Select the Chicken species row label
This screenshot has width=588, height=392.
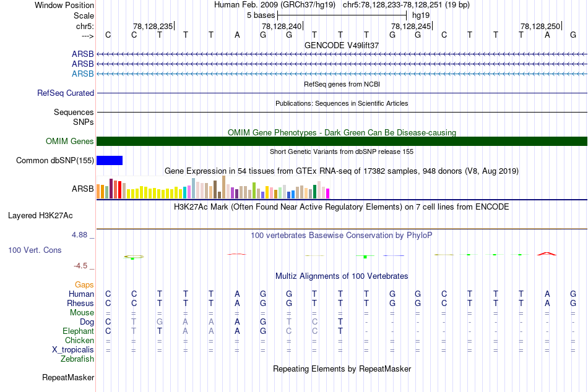pos(79,340)
